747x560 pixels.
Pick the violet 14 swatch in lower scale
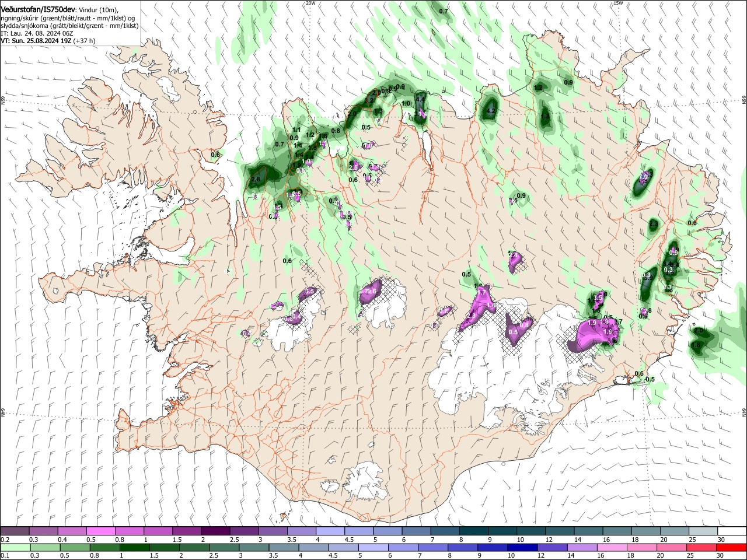tap(582, 547)
